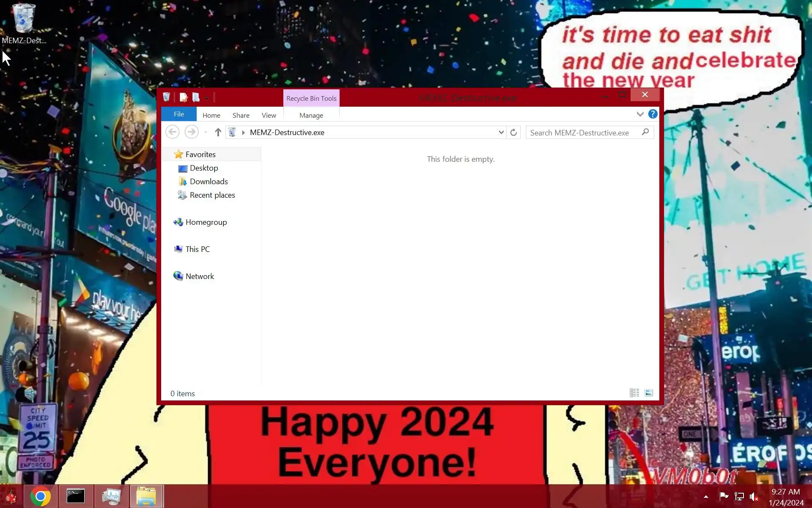Click the Back navigation arrow

coord(172,132)
